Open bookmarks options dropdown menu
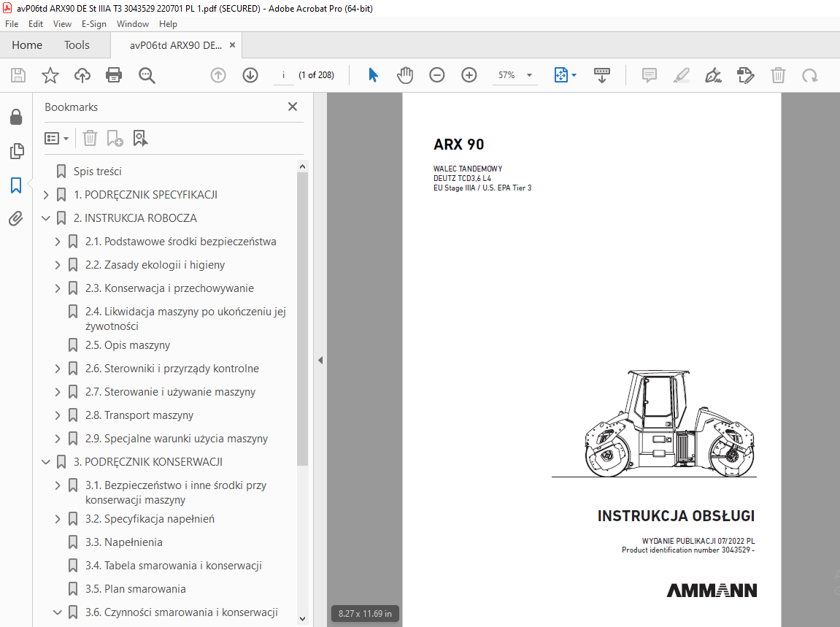The height and width of the screenshot is (627, 840). [x=56, y=139]
